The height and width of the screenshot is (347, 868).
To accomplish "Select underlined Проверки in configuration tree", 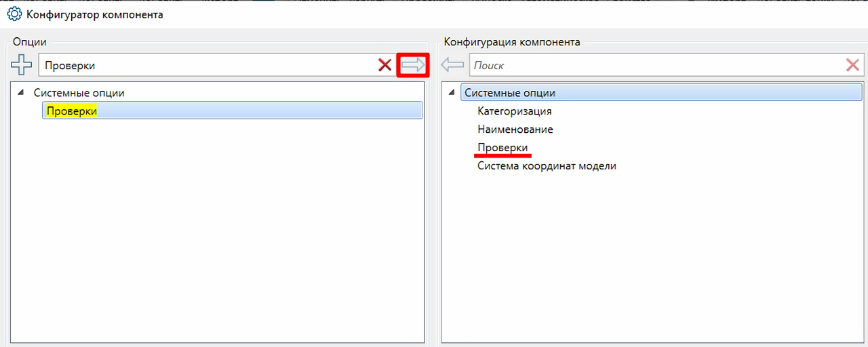I will pyautogui.click(x=502, y=147).
